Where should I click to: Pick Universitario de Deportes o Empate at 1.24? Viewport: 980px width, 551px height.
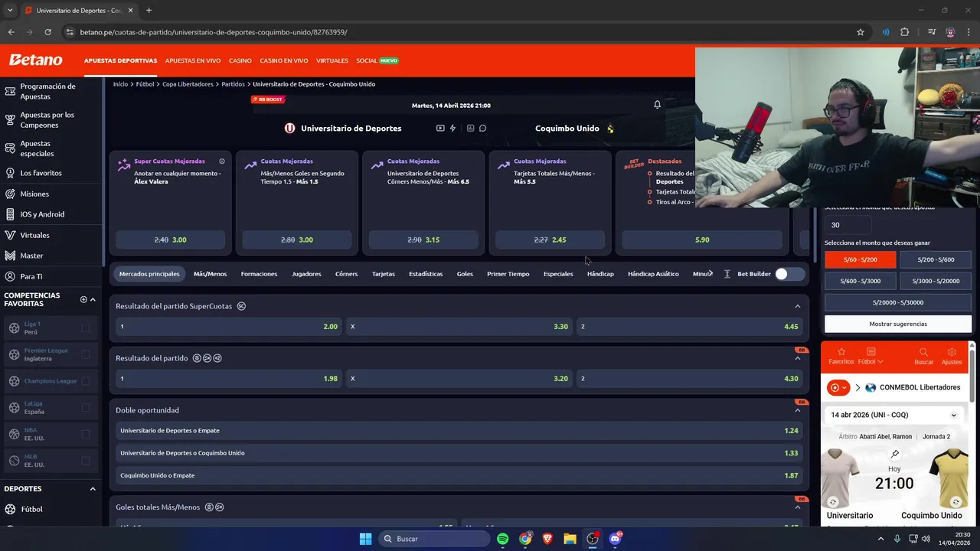point(459,431)
